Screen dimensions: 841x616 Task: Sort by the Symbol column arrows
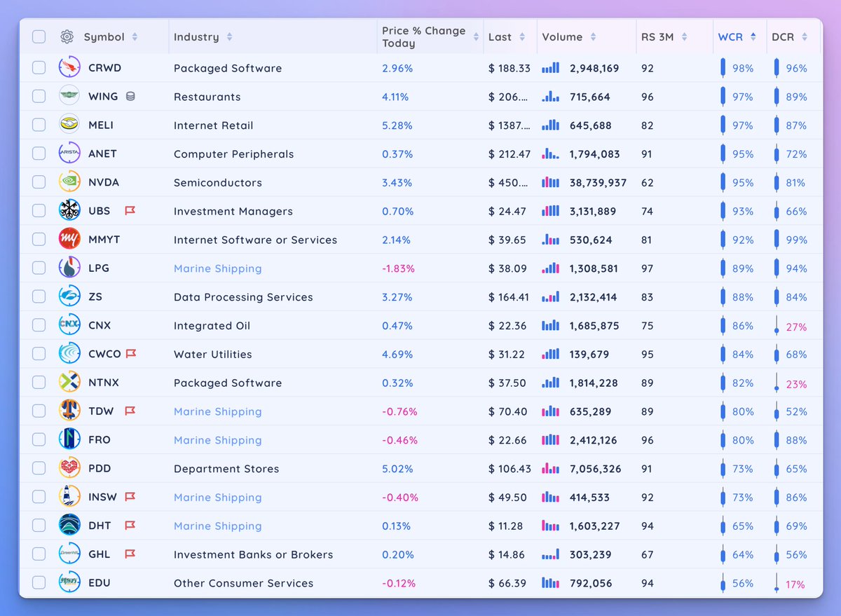135,37
